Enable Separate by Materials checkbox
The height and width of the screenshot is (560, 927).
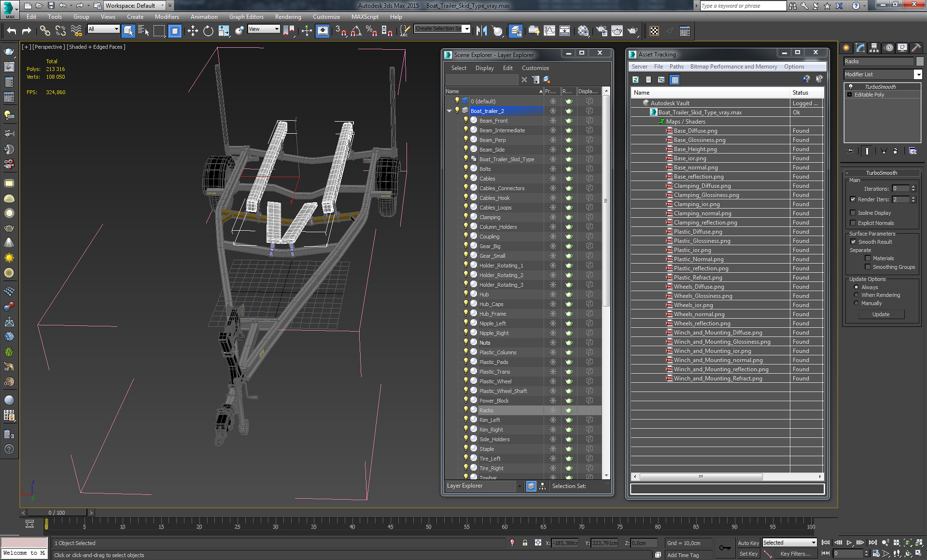[868, 258]
